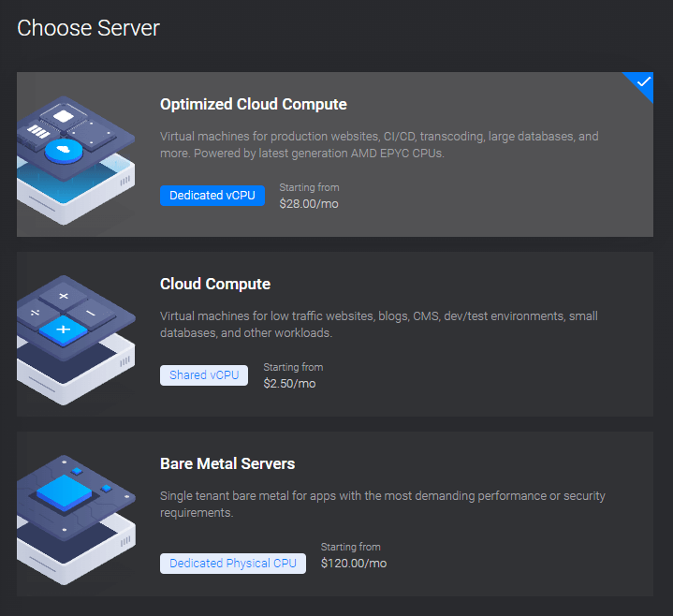Click the $28.00/mo price
The height and width of the screenshot is (616, 673).
click(x=309, y=203)
